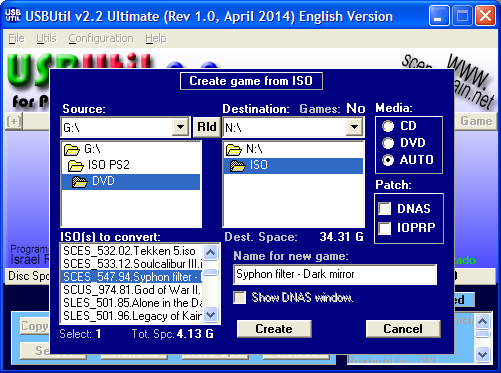Viewport: 501px width, 373px height.
Task: Click the ISO PS2 folder icon
Action: pos(75,165)
